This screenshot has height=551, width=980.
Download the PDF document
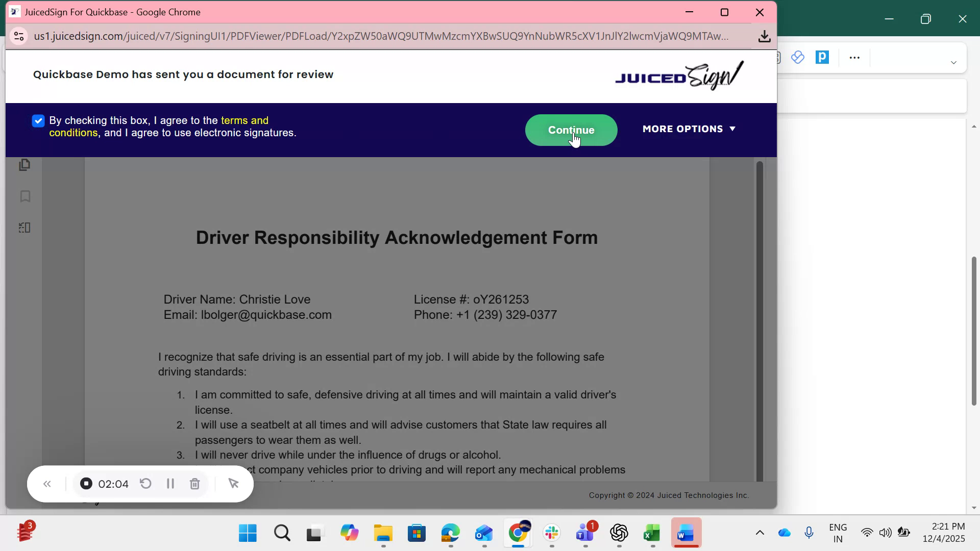[764, 36]
